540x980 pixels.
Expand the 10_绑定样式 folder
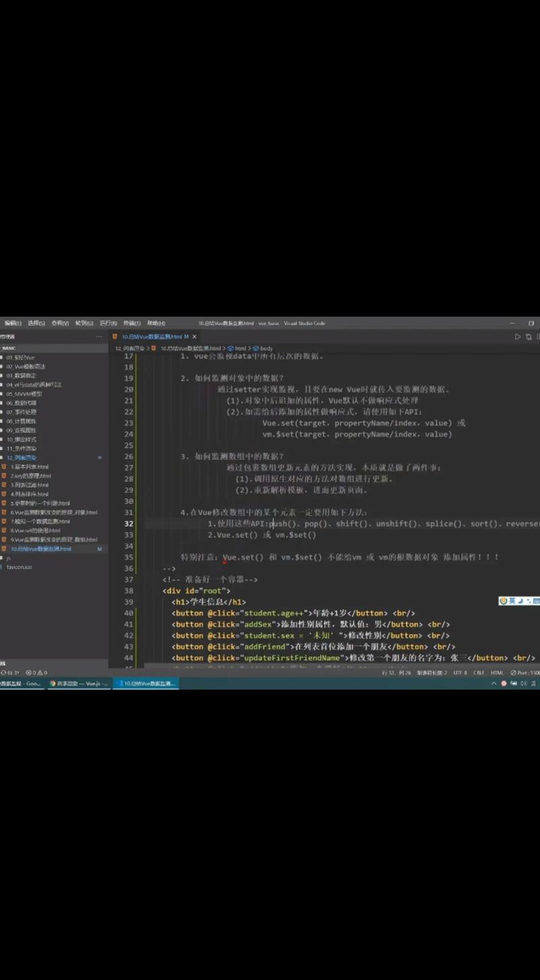[x=22, y=439]
